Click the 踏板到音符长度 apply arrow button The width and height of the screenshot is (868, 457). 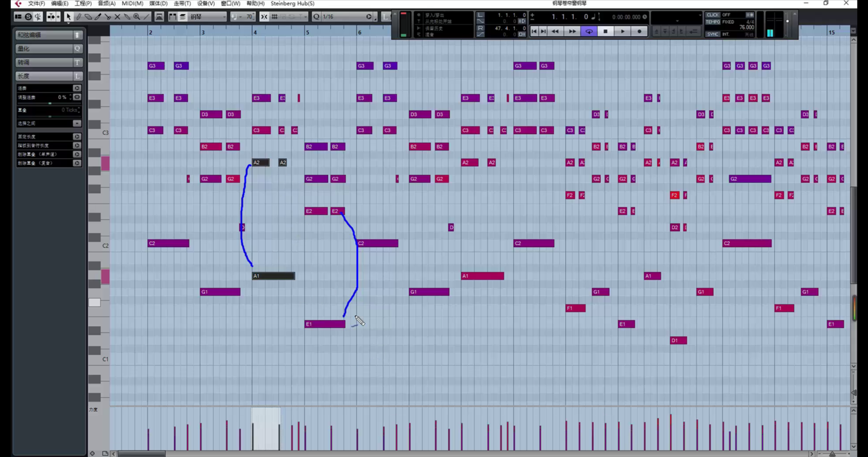point(77,145)
